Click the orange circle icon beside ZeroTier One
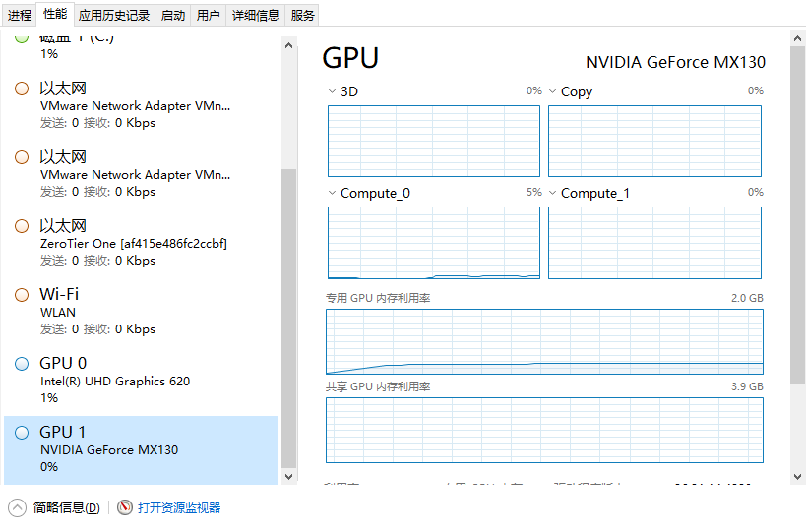This screenshot has height=532, width=806. point(22,226)
